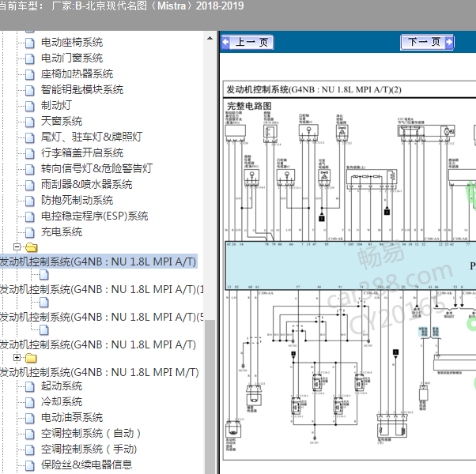
Task: Open 行李箱盖开启系统 diagram
Action: click(82, 152)
